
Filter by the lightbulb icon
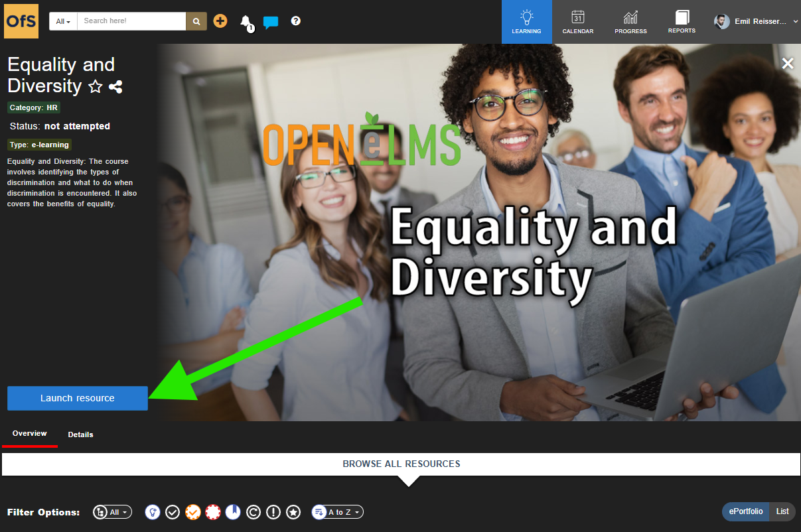pyautogui.click(x=153, y=512)
